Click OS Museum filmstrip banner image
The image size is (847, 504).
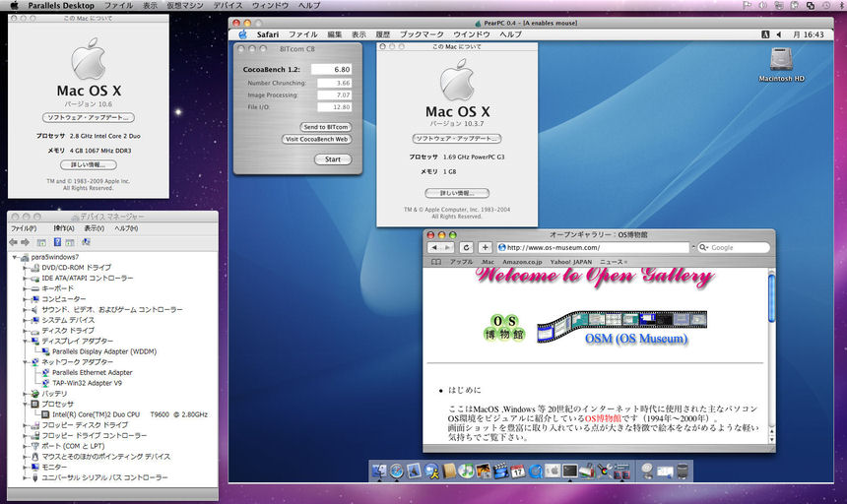[621, 326]
